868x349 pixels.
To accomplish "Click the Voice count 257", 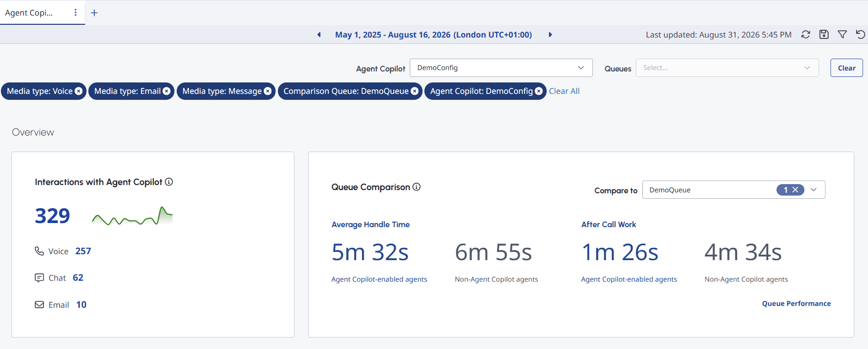I will pyautogui.click(x=83, y=251).
